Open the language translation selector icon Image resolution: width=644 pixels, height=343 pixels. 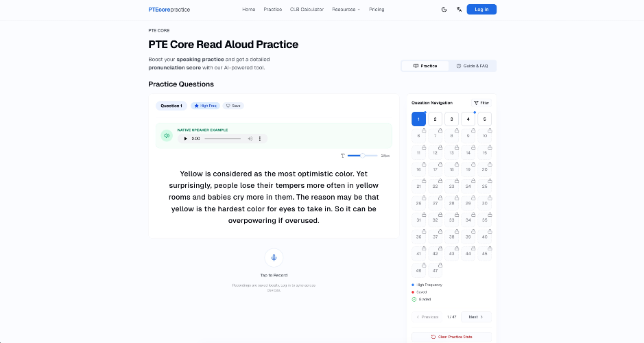pos(459,10)
